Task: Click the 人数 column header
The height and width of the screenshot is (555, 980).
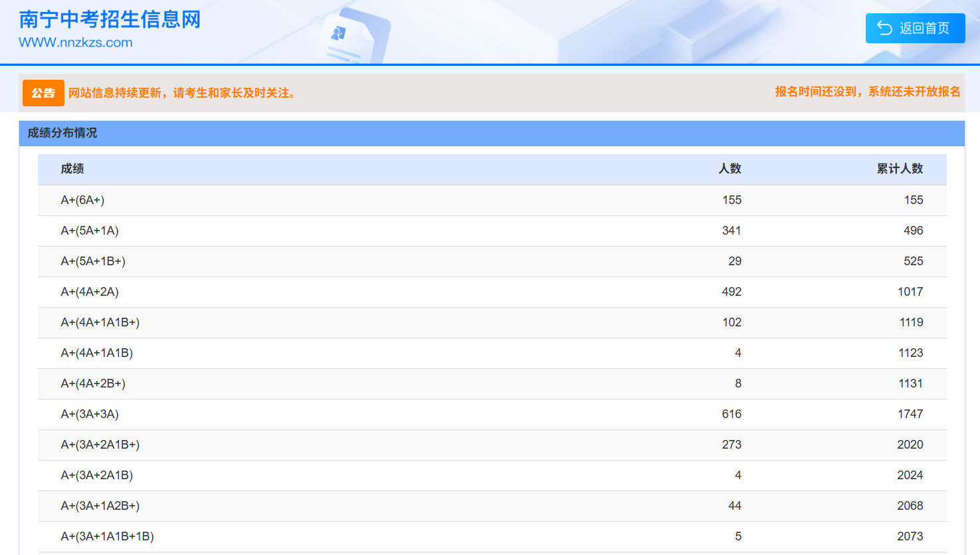Action: click(x=730, y=169)
